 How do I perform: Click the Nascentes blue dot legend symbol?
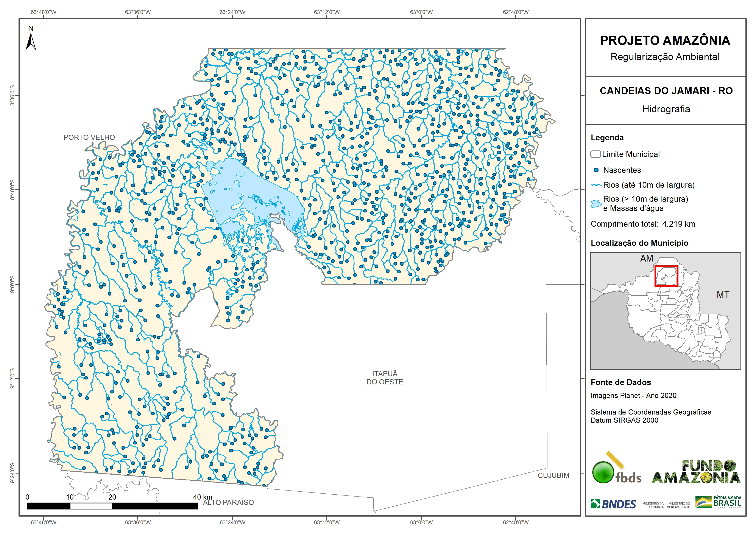(596, 170)
